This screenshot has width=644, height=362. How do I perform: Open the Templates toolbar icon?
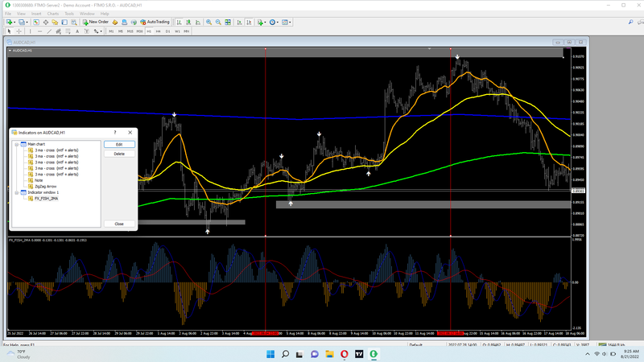click(x=284, y=23)
